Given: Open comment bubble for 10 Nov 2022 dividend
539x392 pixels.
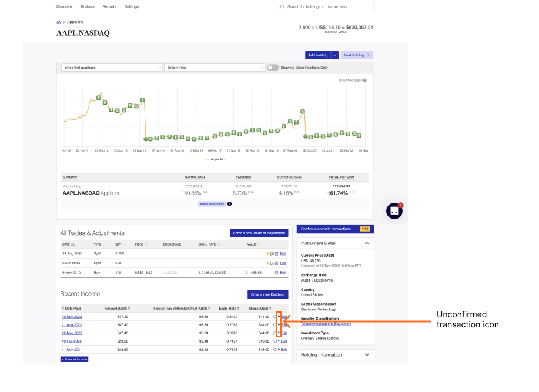Looking at the screenshot, I should pyautogui.click(x=274, y=317).
